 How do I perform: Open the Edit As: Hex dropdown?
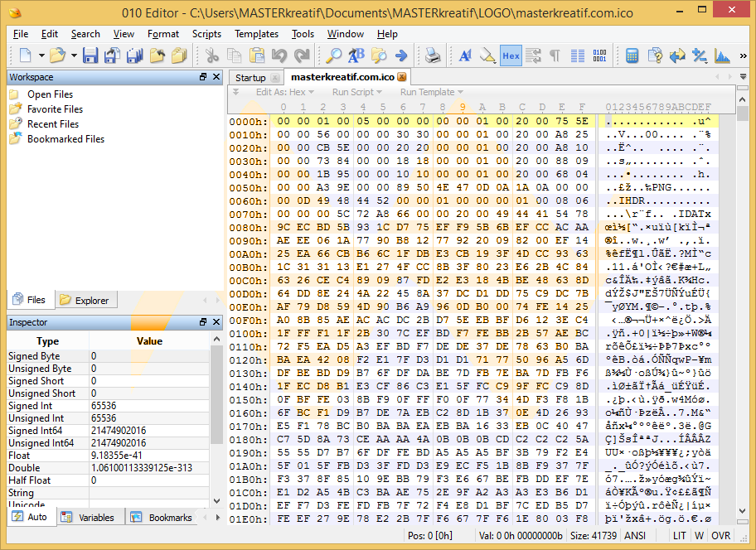(x=284, y=92)
